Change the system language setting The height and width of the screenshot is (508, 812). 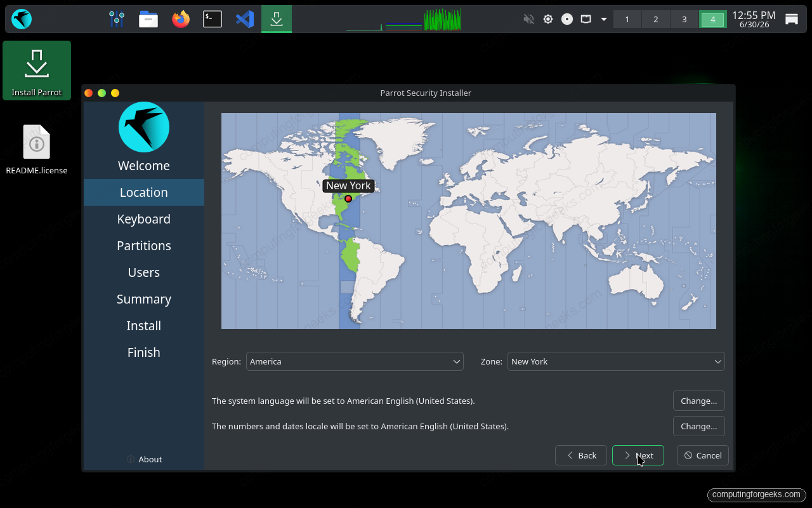699,401
